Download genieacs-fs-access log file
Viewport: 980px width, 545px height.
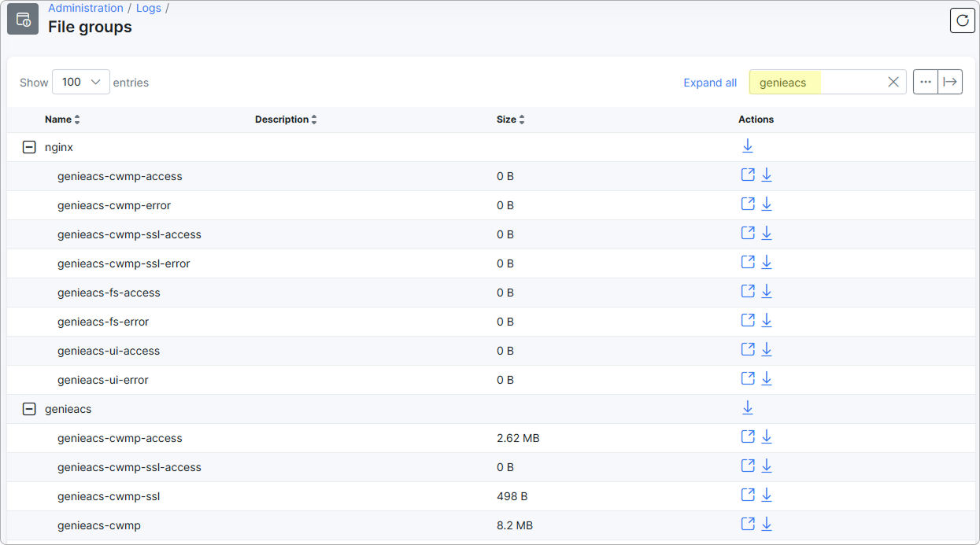[767, 292]
